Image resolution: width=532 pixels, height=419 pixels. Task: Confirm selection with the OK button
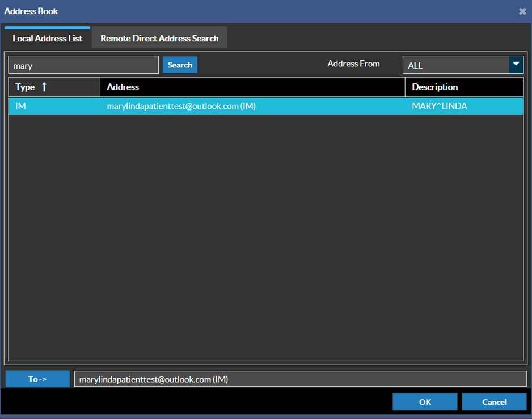425,402
